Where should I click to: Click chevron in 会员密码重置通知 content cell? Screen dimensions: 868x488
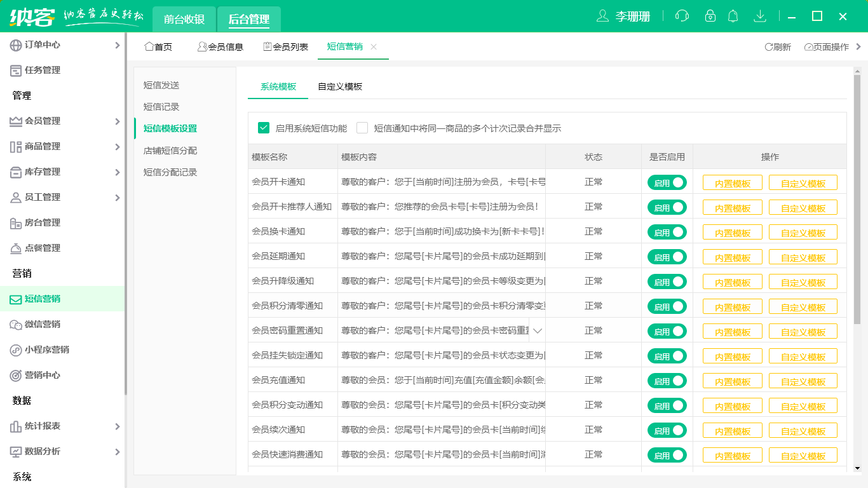(538, 330)
